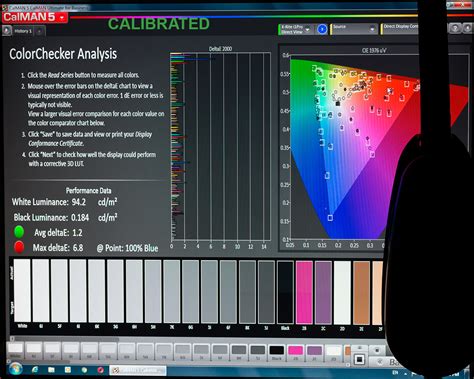The width and height of the screenshot is (474, 379).
Task: Click the green Avg deltaE status indicator
Action: (x=19, y=232)
